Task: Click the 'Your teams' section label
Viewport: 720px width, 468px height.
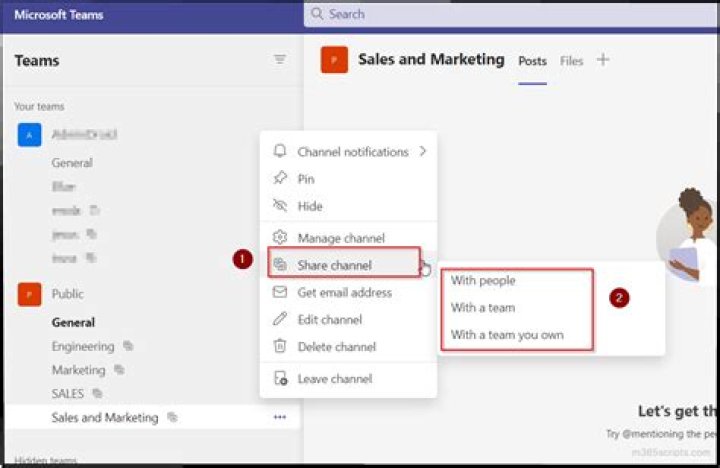Action: (39, 107)
